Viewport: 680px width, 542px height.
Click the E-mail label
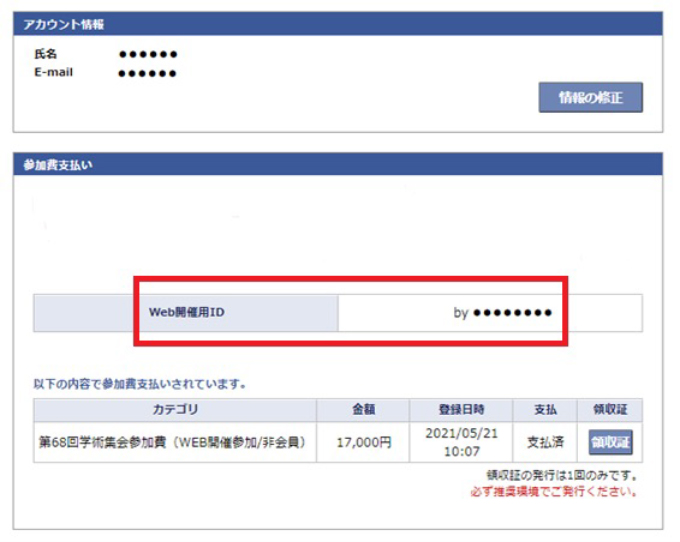(53, 72)
